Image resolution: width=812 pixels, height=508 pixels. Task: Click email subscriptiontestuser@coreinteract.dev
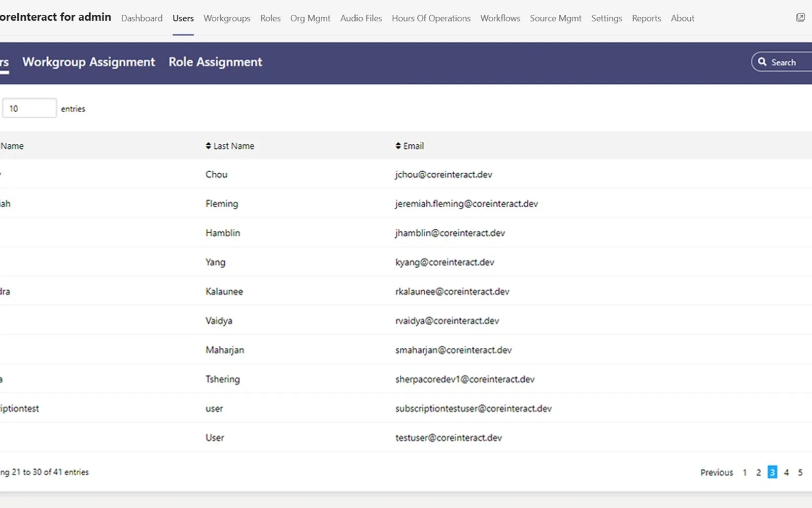pos(473,408)
